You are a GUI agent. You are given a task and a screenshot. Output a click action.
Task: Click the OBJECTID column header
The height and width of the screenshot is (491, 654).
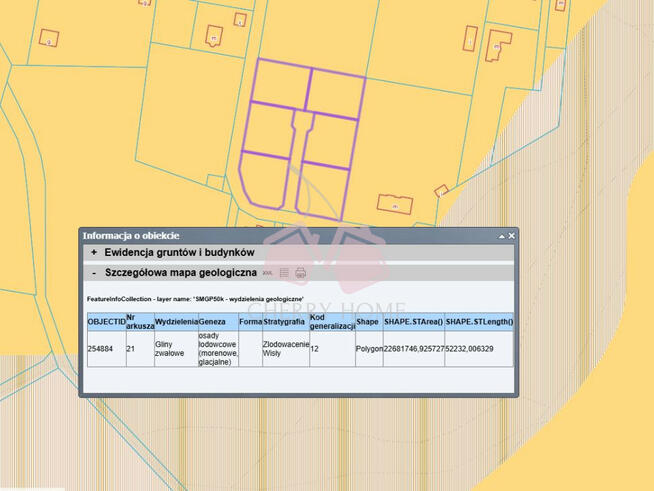pos(106,322)
